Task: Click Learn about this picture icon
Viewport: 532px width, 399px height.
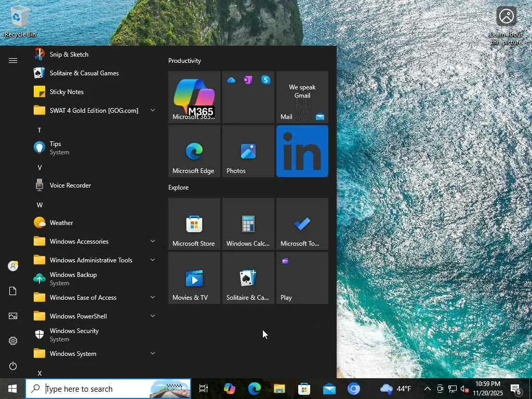Action: 506,26
